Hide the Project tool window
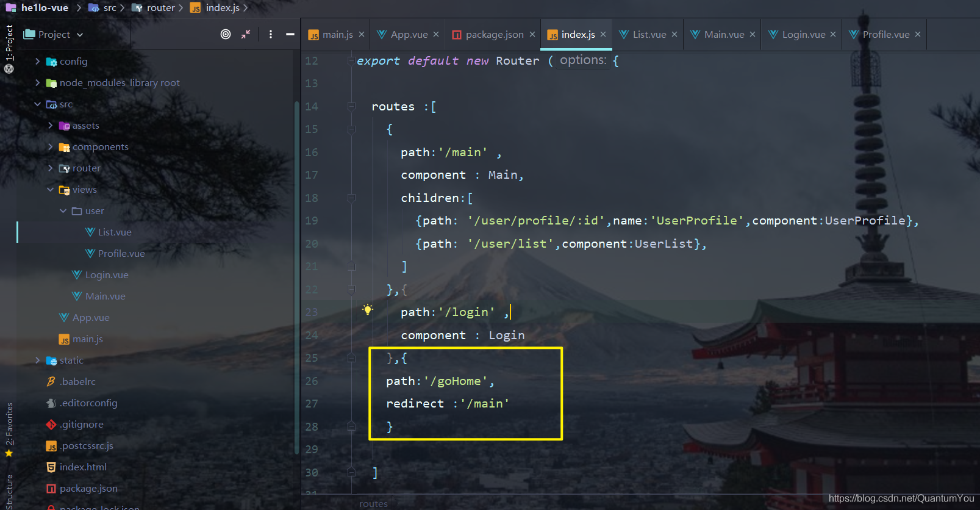The image size is (980, 510). [x=290, y=34]
